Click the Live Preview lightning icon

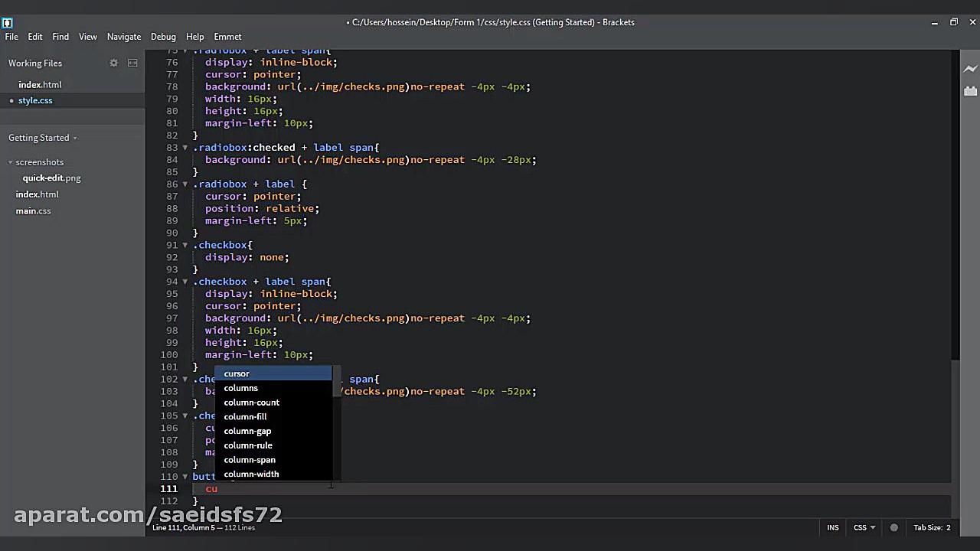pyautogui.click(x=970, y=69)
